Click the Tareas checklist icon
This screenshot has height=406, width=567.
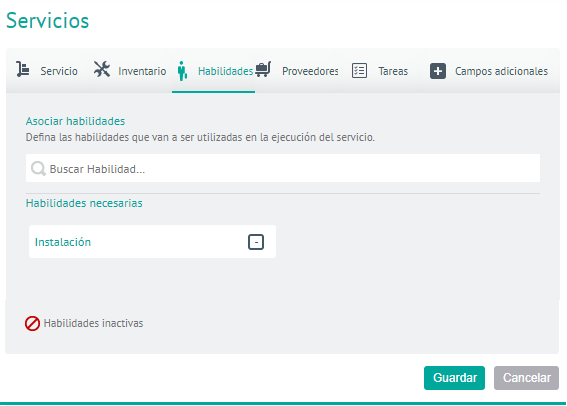click(x=359, y=71)
